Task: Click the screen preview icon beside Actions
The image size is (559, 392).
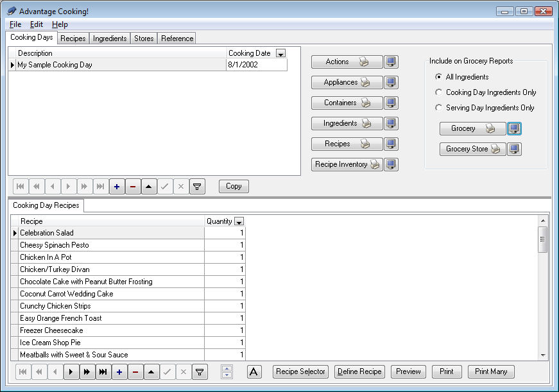Action: pos(391,62)
